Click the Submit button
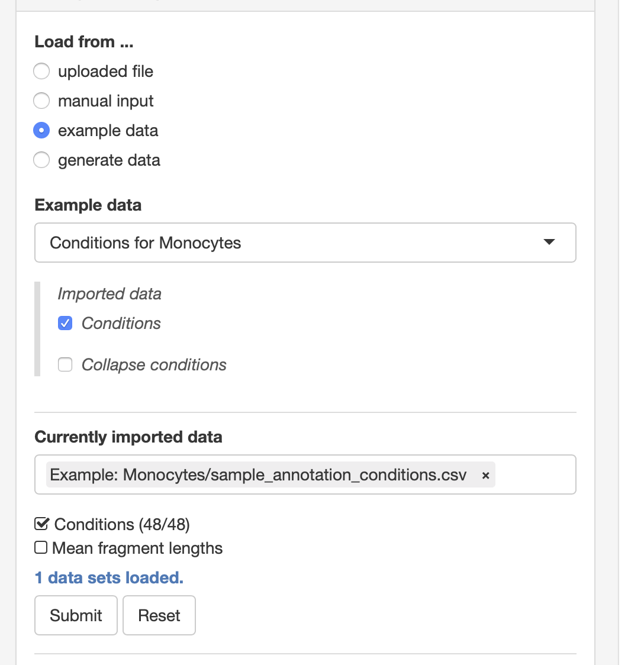The width and height of the screenshot is (644, 665). tap(76, 615)
